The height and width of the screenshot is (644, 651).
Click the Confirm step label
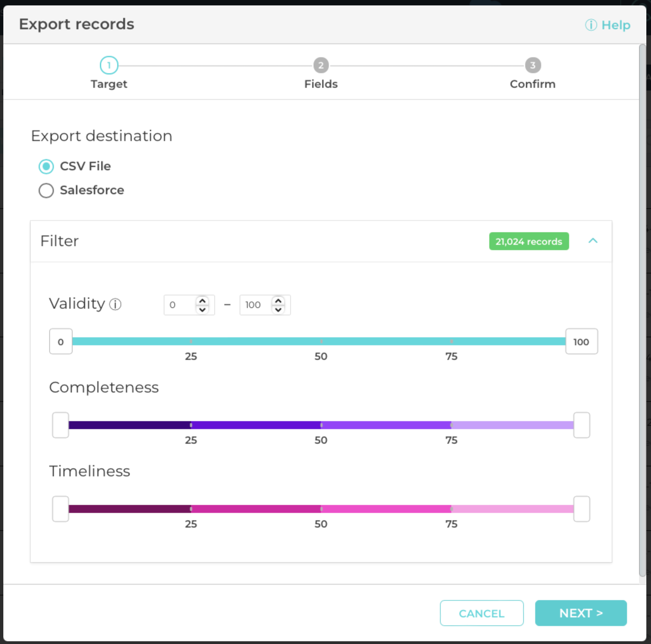tap(533, 84)
